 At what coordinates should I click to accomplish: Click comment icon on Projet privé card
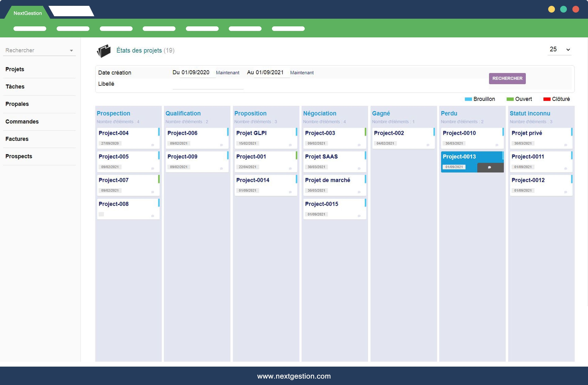tap(566, 145)
